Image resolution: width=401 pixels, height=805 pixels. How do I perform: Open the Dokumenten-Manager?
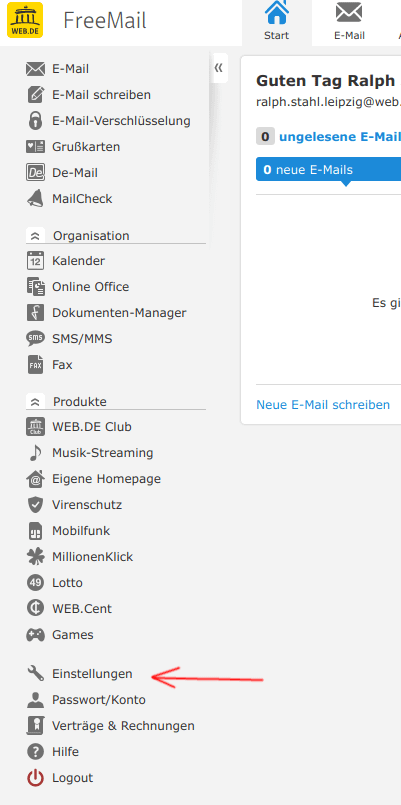coord(119,313)
